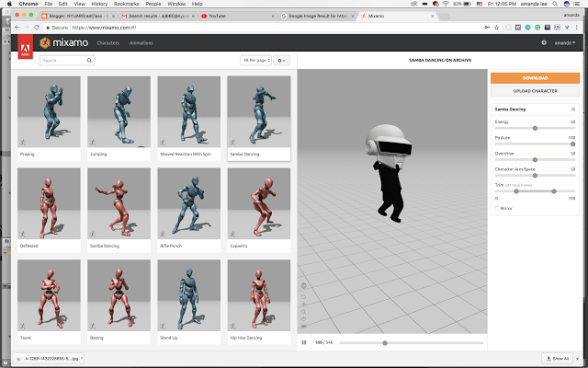Click Chrome's page reload icon
The width and height of the screenshot is (588, 368).
tap(34, 29)
